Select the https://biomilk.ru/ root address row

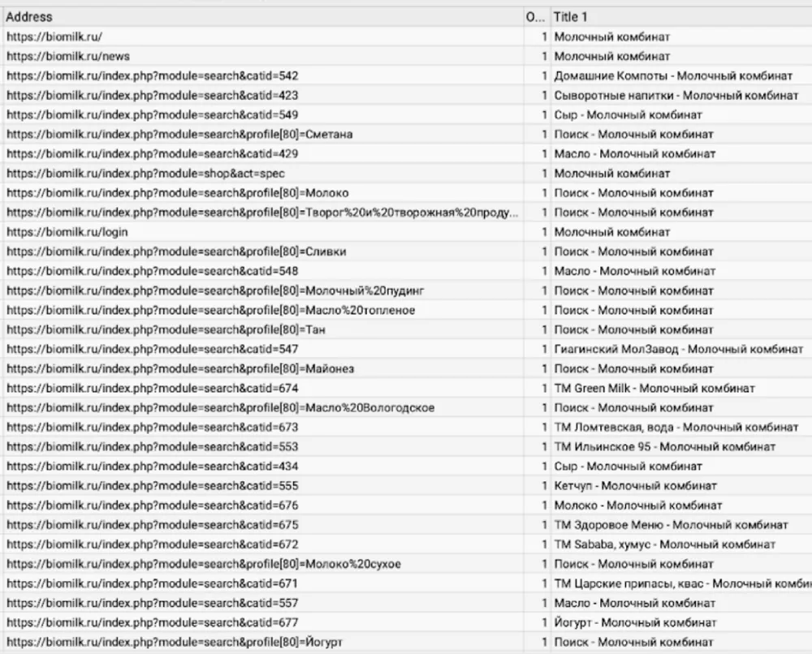(54, 37)
